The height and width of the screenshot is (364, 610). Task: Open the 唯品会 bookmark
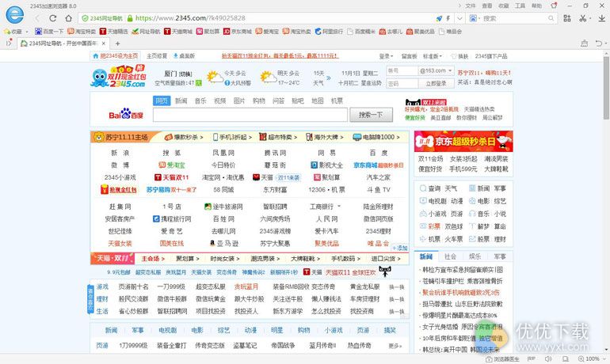(450, 32)
